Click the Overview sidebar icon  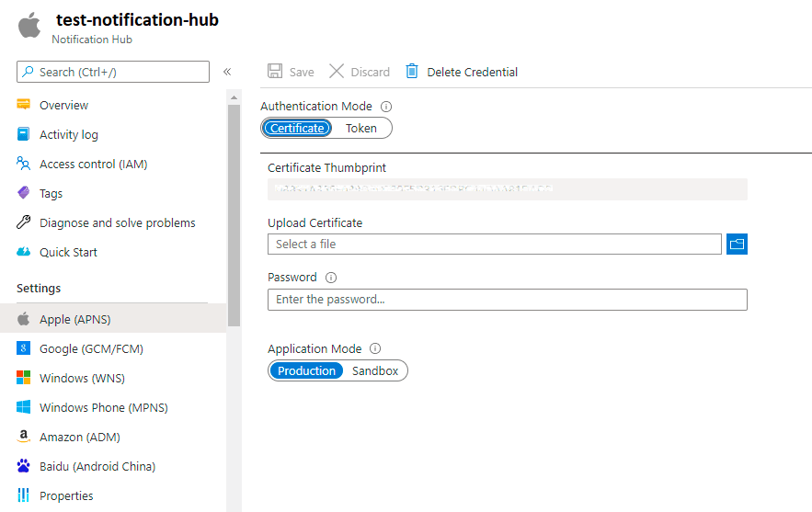point(23,104)
